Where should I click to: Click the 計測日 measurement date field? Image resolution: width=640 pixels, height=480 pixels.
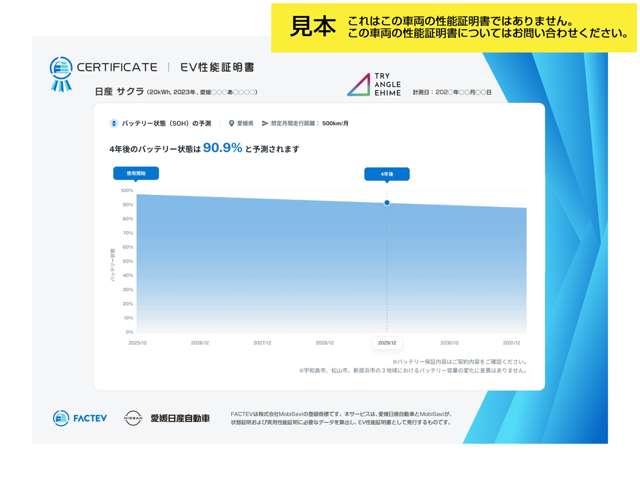tap(452, 92)
